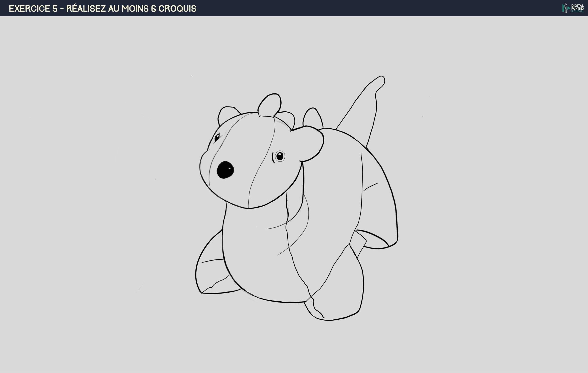
Task: Click the word 'CROQUIS' in the title
Action: pyautogui.click(x=177, y=9)
